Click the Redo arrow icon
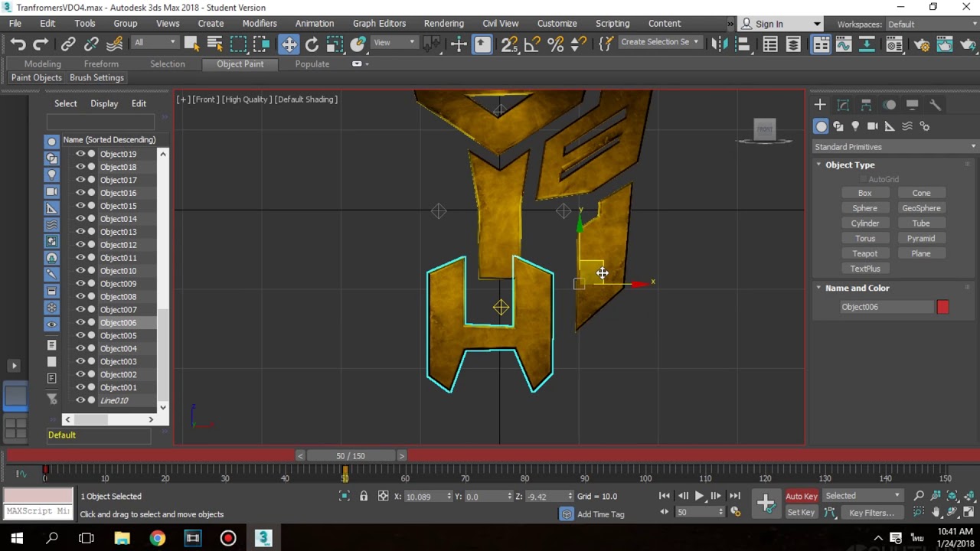 pos(41,44)
